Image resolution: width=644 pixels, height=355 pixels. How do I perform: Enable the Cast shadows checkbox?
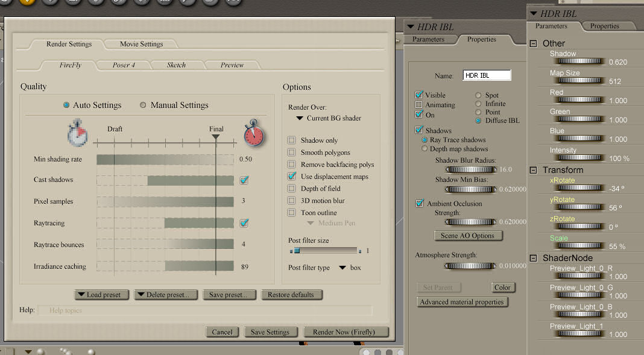coord(244,180)
